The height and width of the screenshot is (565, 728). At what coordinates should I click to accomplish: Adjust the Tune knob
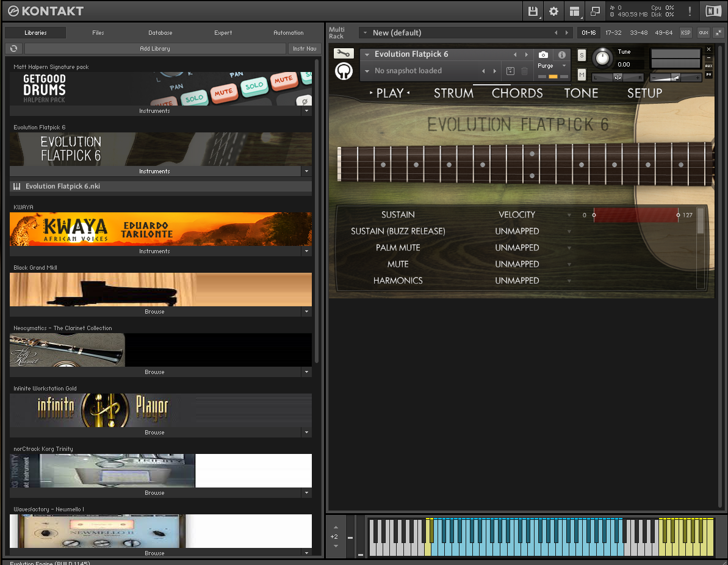(602, 57)
